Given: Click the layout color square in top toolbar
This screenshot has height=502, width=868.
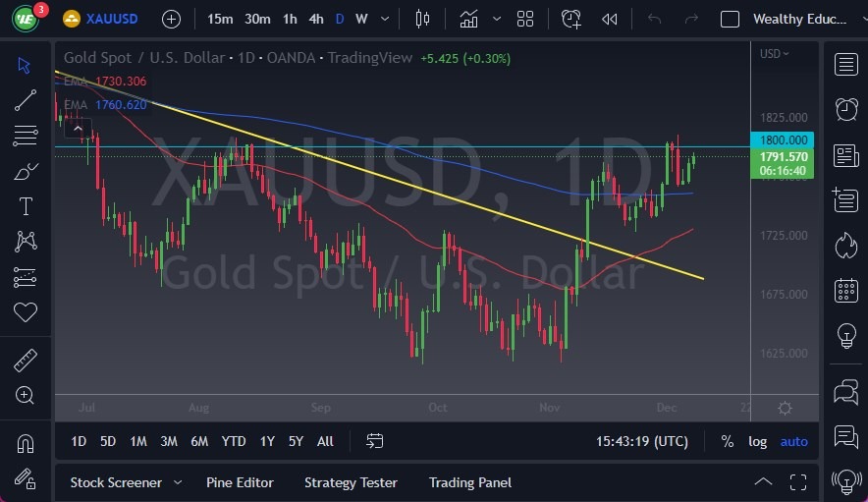Looking at the screenshot, I should point(730,19).
